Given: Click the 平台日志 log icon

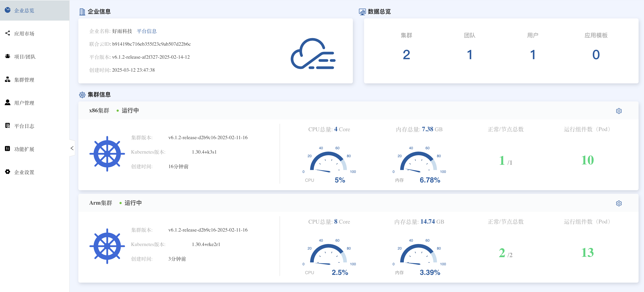Looking at the screenshot, I should coord(8,125).
